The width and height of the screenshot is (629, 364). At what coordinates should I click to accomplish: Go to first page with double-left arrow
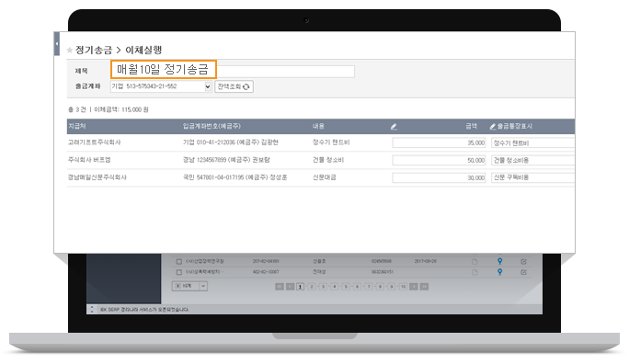click(280, 287)
